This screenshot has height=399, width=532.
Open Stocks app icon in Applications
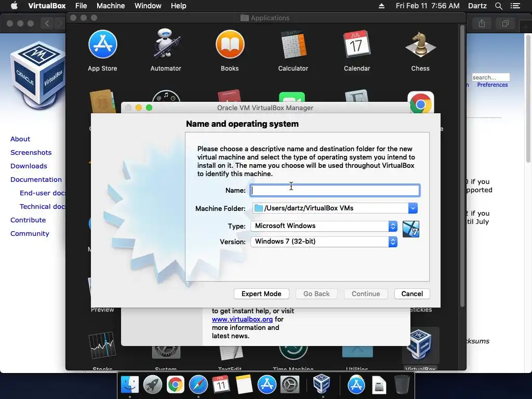click(102, 345)
